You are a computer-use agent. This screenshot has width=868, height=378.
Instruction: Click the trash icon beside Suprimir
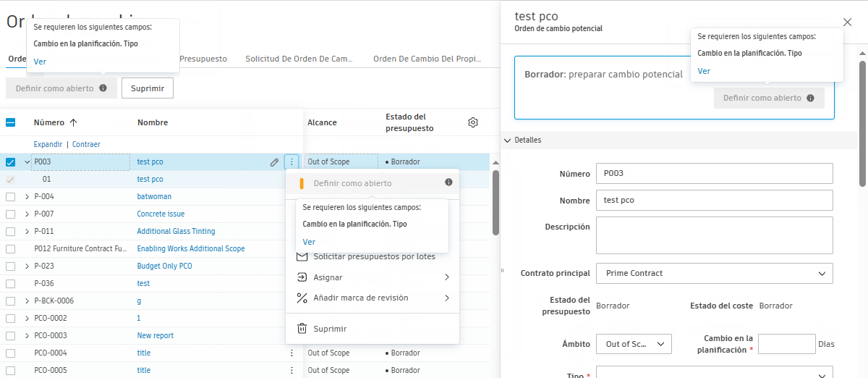(x=302, y=329)
